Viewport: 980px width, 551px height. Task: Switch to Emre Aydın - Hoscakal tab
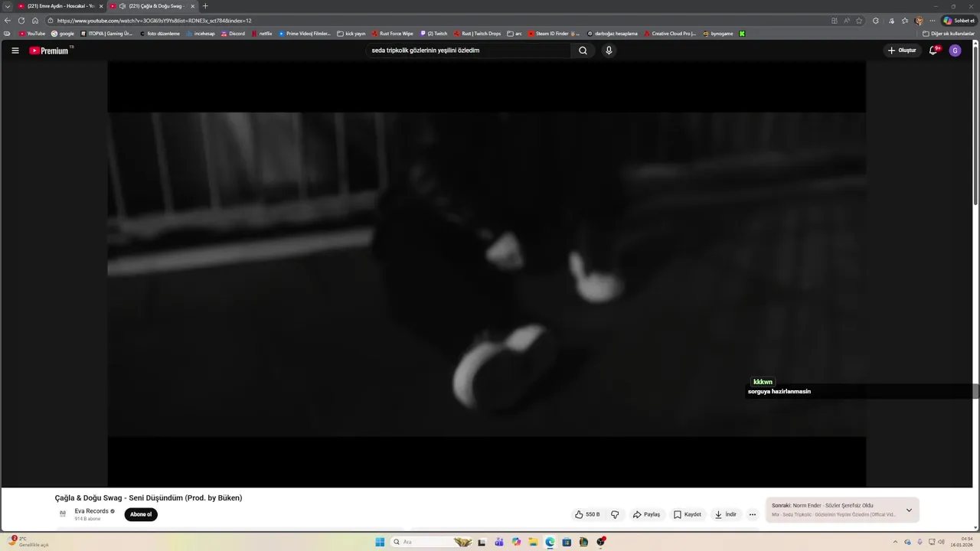pos(60,6)
